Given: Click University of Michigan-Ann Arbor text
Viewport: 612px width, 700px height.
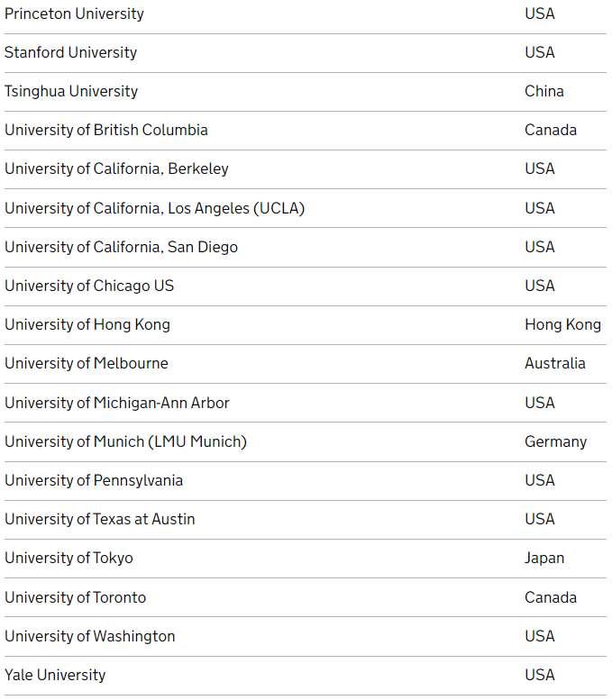Looking at the screenshot, I should (116, 403).
